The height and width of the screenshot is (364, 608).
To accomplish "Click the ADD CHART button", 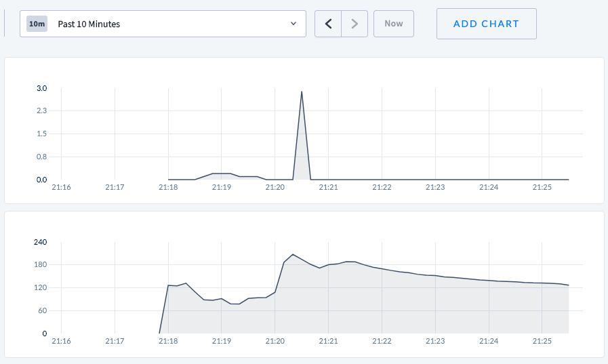I will pos(486,24).
